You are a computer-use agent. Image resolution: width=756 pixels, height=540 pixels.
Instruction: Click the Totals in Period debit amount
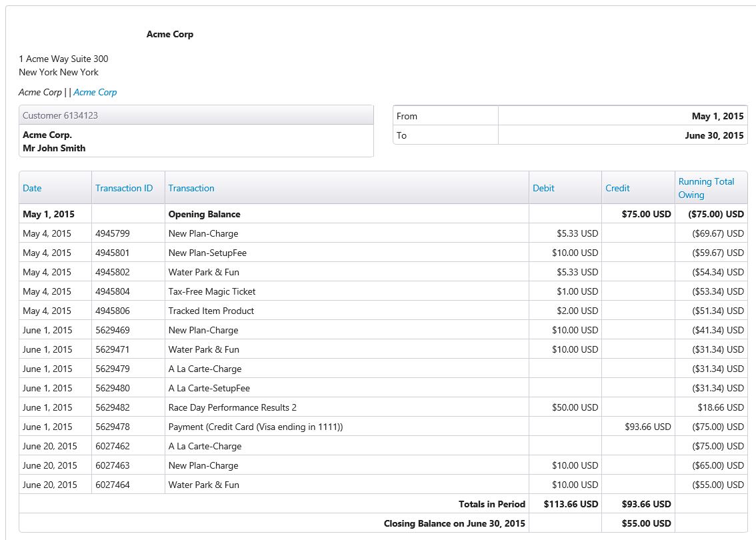point(571,504)
